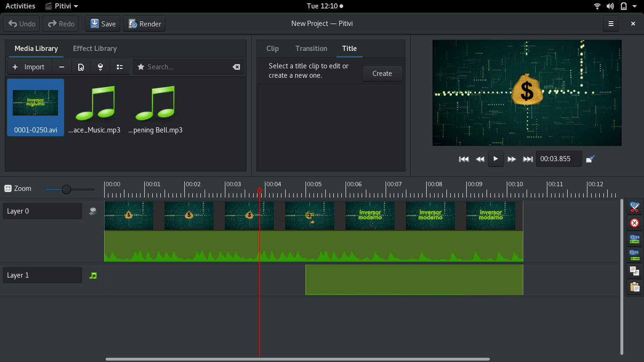Open the system power menu arrow
The width and height of the screenshot is (644, 362).
click(636, 6)
